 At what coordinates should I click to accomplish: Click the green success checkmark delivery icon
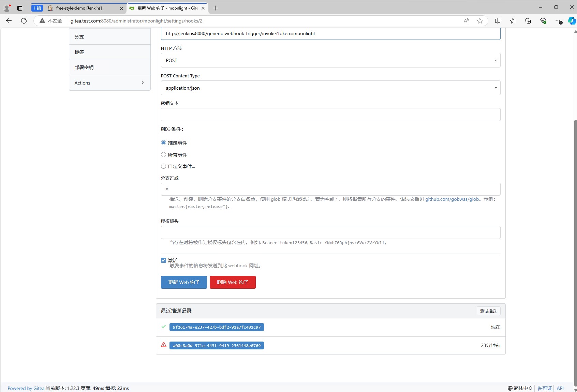coord(164,327)
